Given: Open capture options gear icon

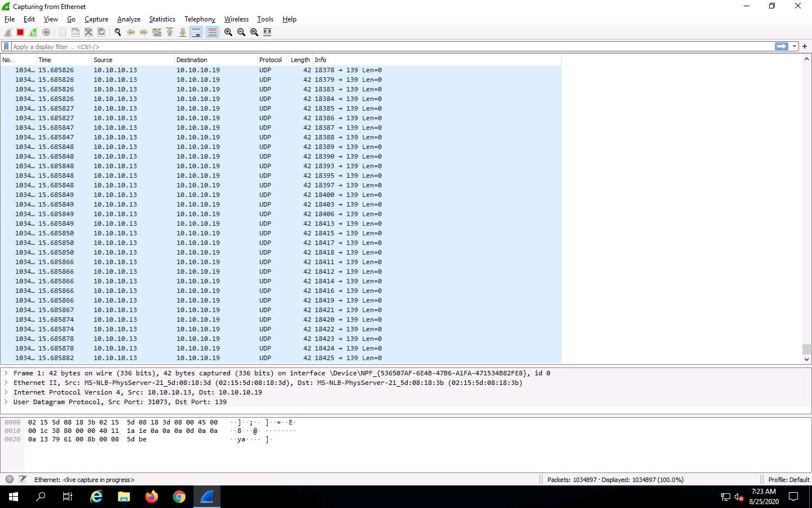Looking at the screenshot, I should (46, 32).
